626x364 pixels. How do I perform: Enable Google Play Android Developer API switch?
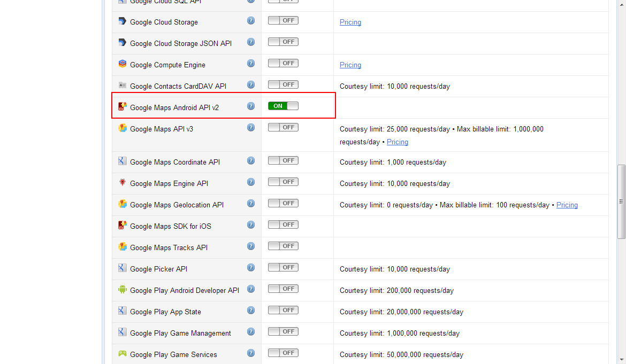pos(283,289)
